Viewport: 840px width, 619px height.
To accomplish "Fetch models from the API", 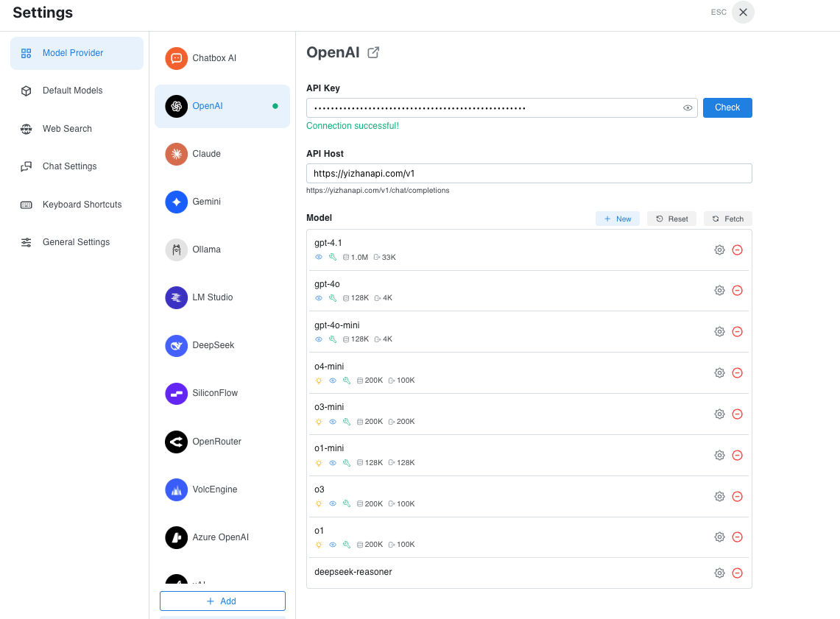I will click(x=727, y=219).
